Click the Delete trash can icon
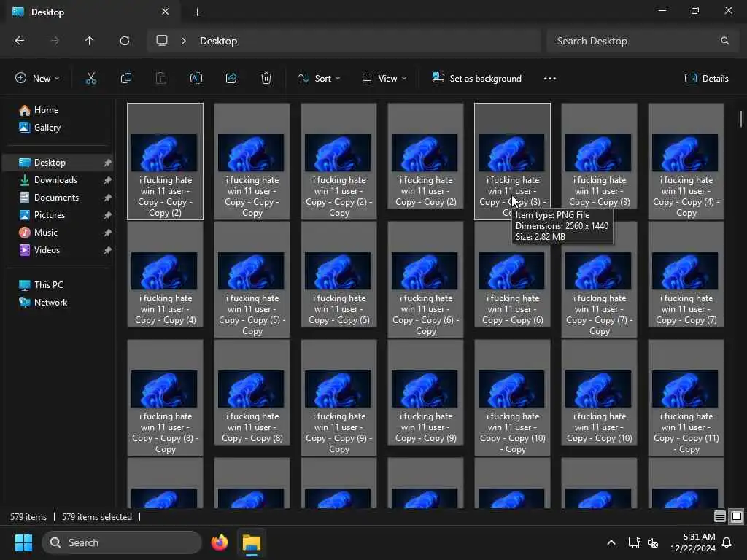Image resolution: width=747 pixels, height=560 pixels. pos(266,79)
